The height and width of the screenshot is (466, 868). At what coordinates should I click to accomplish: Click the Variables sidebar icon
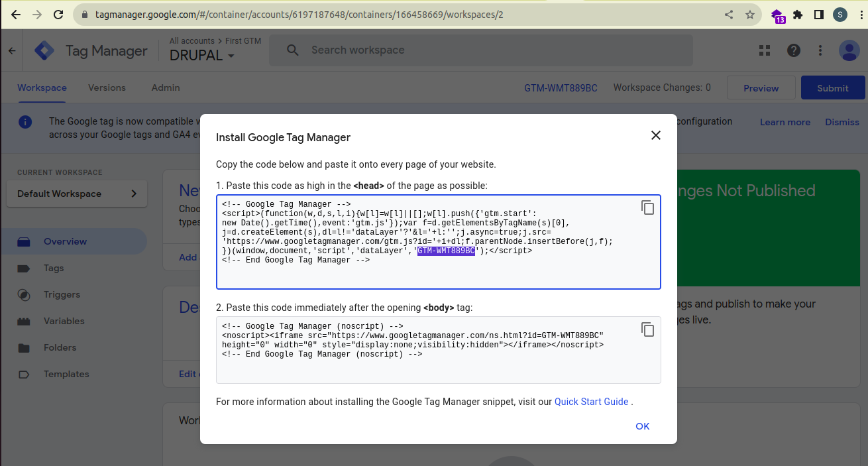pos(24,321)
